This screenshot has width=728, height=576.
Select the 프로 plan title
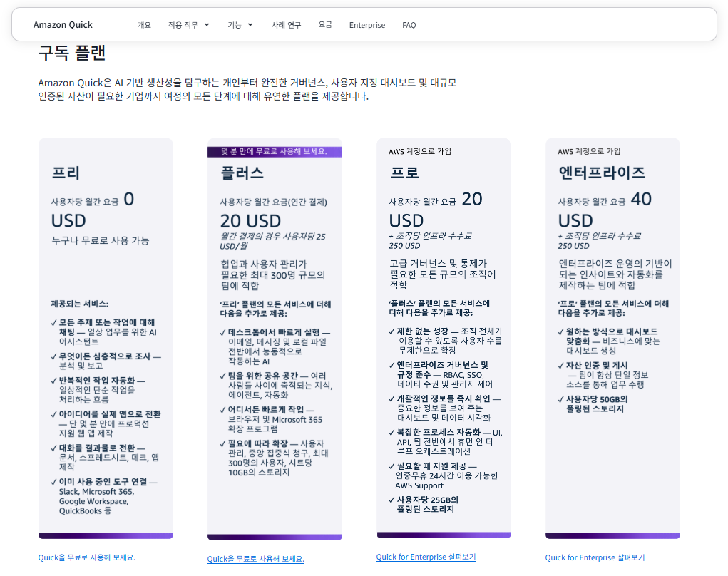[404, 173]
